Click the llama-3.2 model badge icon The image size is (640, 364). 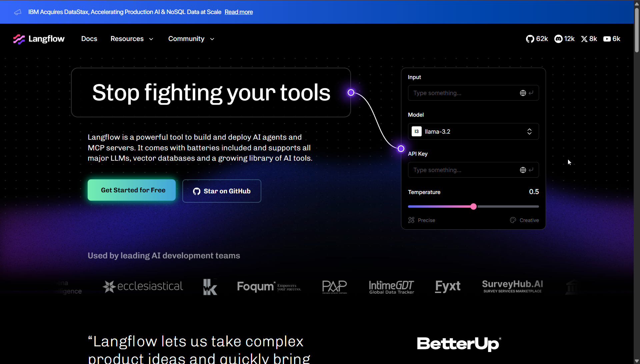click(x=416, y=132)
